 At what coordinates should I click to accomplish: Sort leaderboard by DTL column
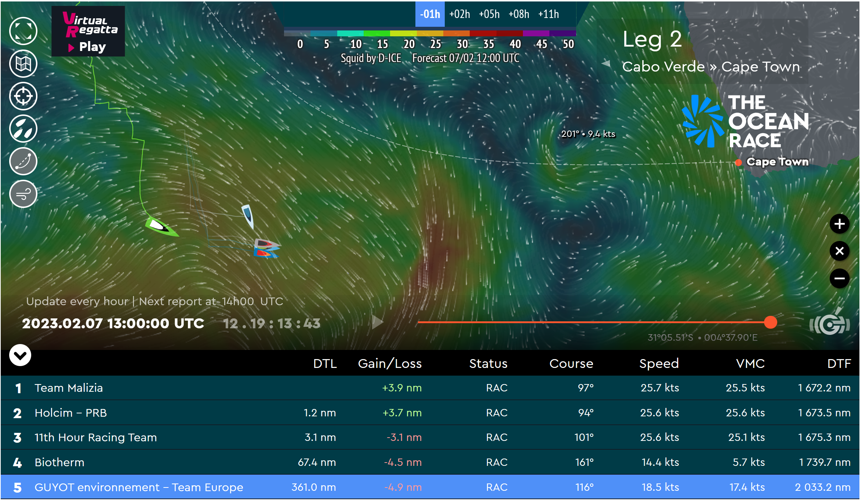tap(325, 364)
